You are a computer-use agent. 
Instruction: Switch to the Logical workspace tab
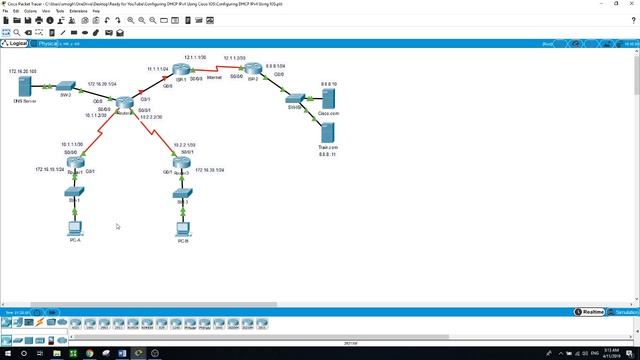pos(15,43)
